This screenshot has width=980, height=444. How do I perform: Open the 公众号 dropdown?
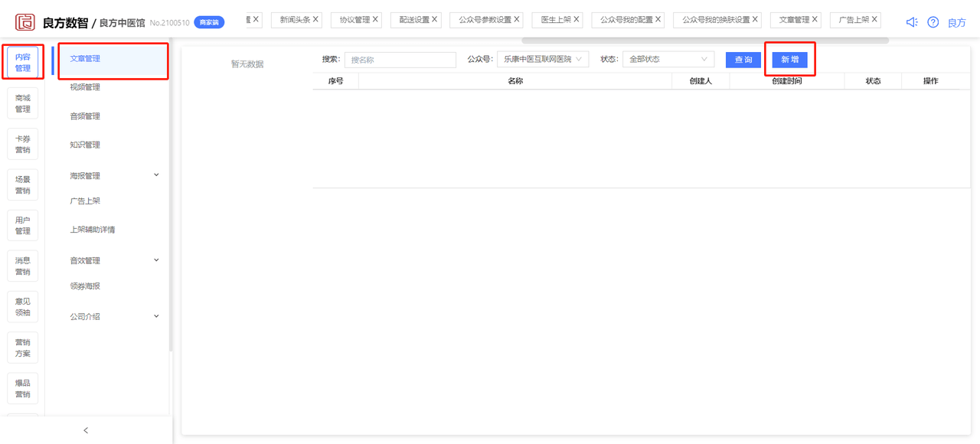pyautogui.click(x=543, y=59)
